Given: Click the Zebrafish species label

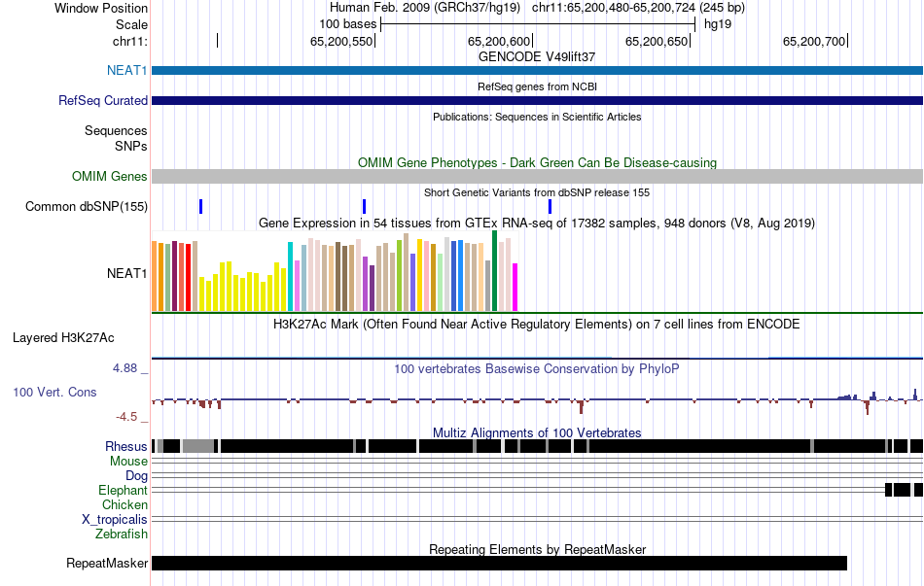Looking at the screenshot, I should pos(122,534).
